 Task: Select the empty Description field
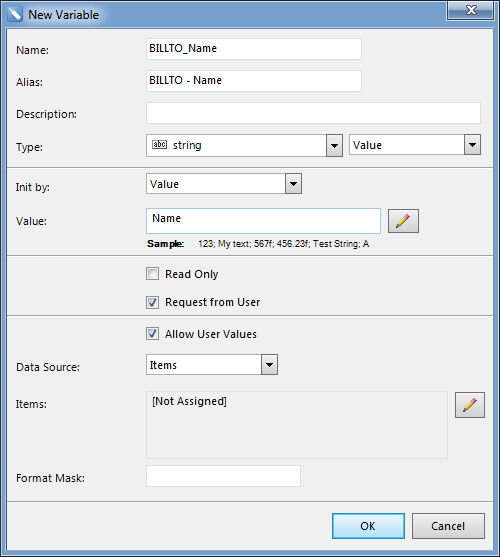(x=314, y=113)
